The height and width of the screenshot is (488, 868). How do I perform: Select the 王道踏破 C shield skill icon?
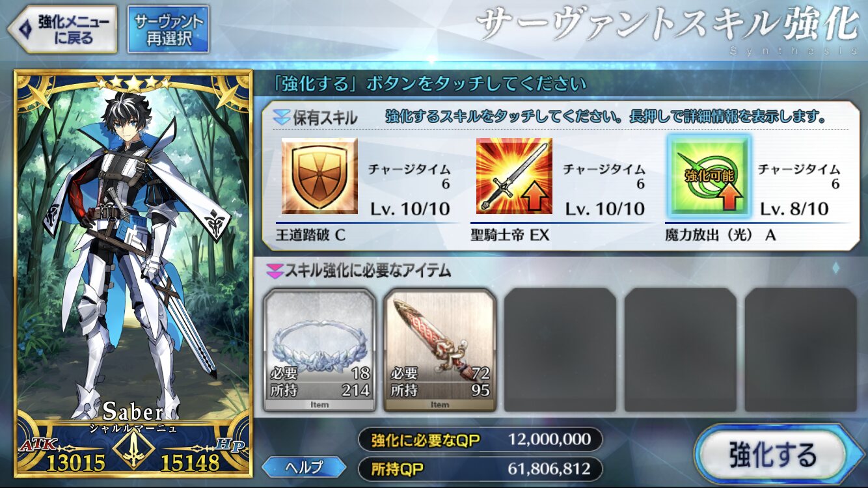[x=319, y=176]
